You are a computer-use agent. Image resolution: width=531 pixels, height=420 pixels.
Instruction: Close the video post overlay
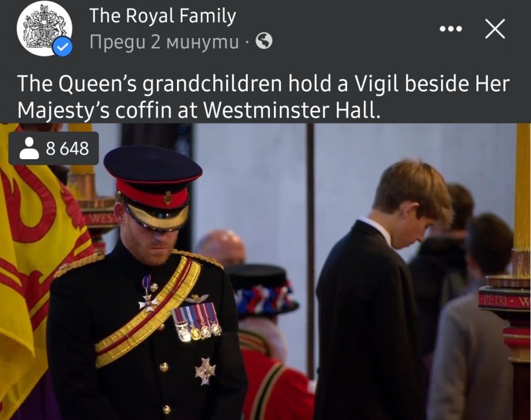[x=495, y=29]
